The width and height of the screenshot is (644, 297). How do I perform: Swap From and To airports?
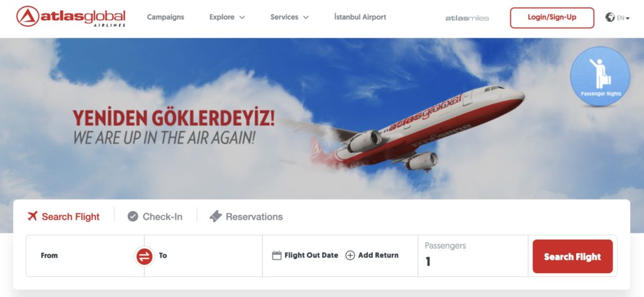tap(144, 257)
